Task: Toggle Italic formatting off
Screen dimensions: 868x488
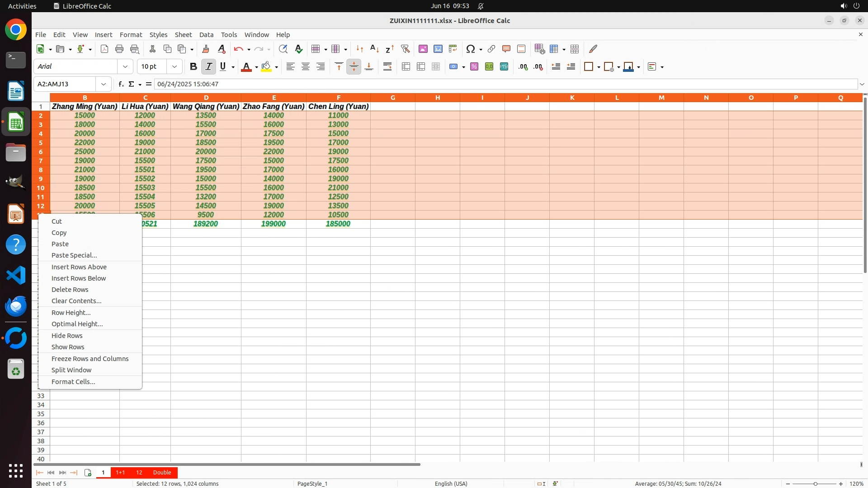Action: tap(208, 66)
